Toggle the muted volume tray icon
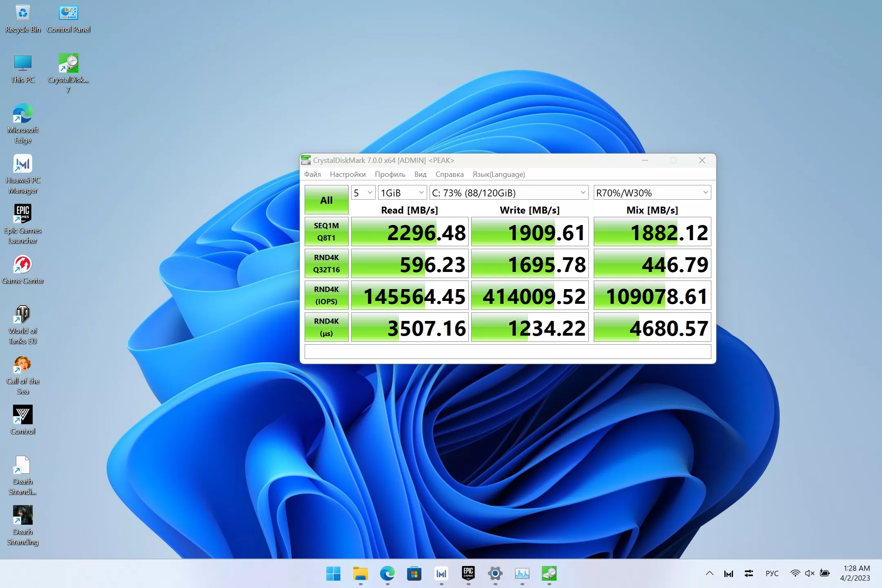Image resolution: width=882 pixels, height=588 pixels. tap(810, 573)
